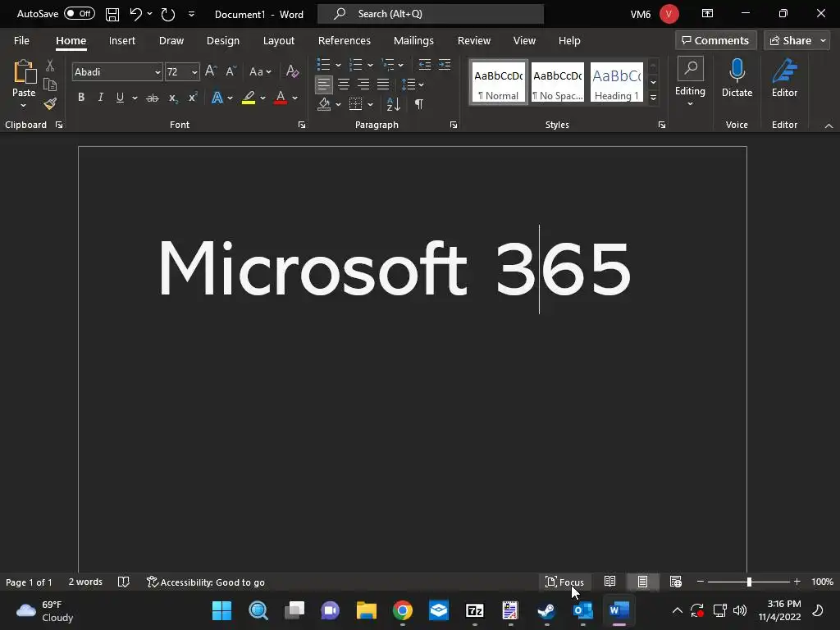
Task: Toggle strikethrough formatting
Action: [x=153, y=98]
